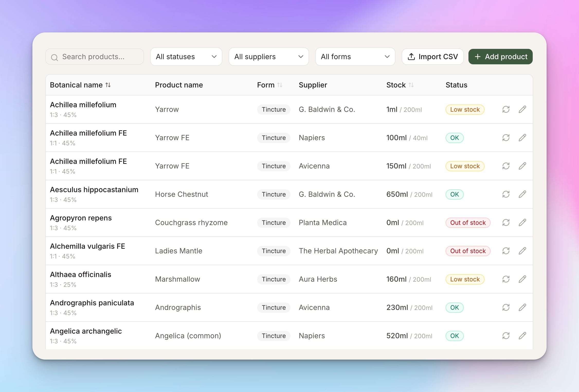Click restock icon for Angelica (common)
579x392 pixels.
[506, 336]
